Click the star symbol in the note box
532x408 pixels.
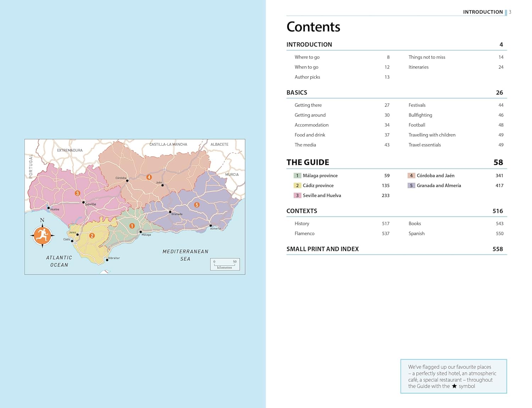click(454, 386)
